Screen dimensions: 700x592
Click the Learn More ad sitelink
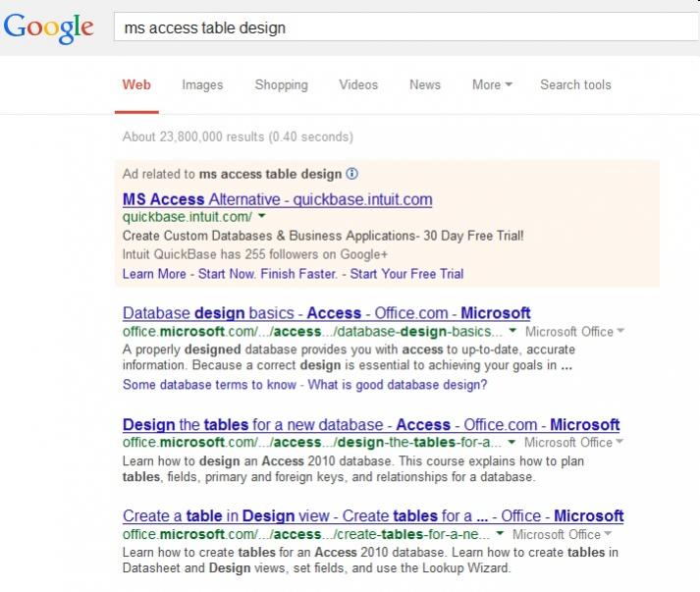point(154,273)
